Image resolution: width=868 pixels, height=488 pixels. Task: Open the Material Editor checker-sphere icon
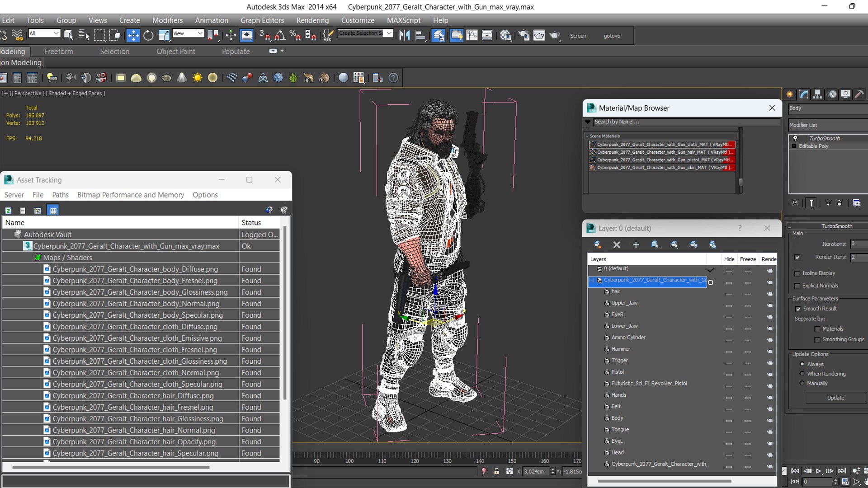(x=505, y=35)
